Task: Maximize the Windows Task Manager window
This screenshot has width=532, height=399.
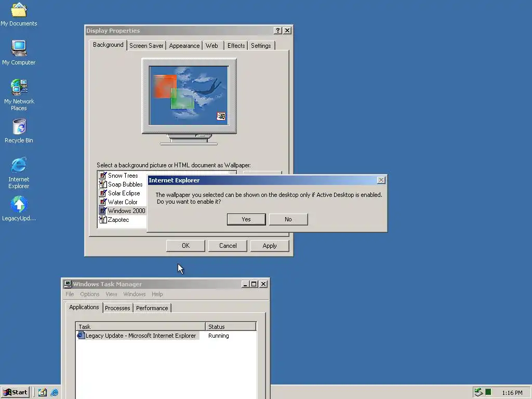Action: (254, 284)
